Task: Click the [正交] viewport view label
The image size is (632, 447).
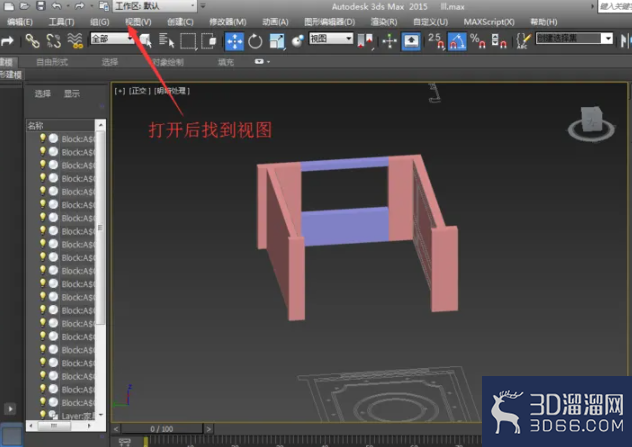Action: pyautogui.click(x=139, y=91)
